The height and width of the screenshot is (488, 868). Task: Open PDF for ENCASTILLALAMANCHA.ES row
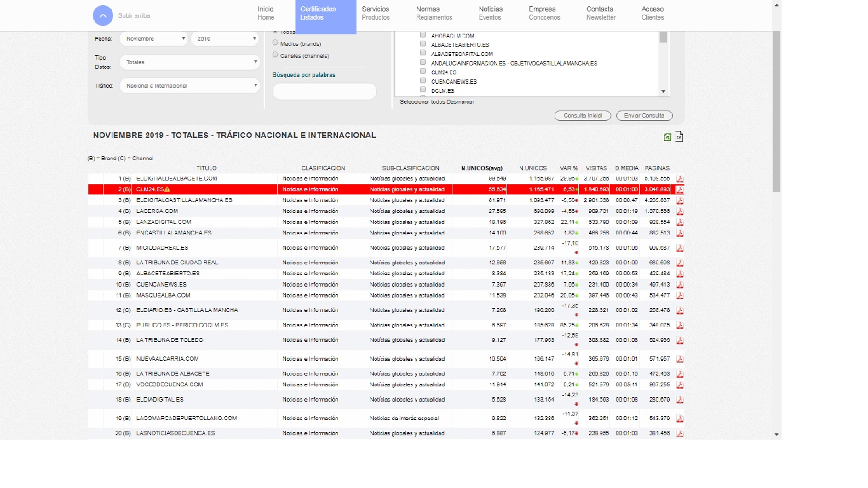pyautogui.click(x=679, y=233)
